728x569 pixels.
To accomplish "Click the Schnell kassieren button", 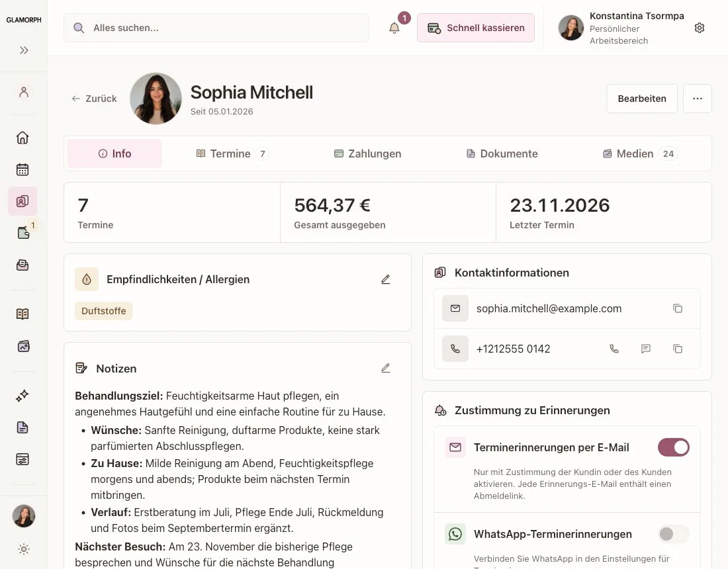I will pos(475,28).
